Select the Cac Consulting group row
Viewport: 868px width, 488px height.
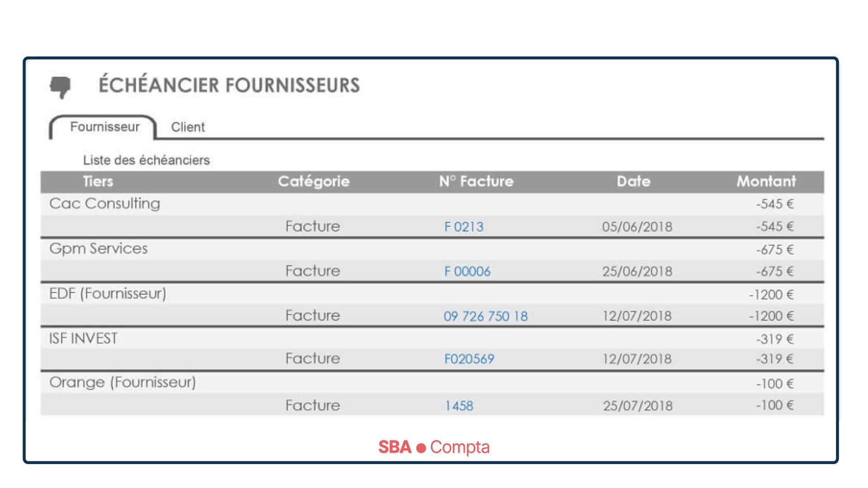point(432,204)
